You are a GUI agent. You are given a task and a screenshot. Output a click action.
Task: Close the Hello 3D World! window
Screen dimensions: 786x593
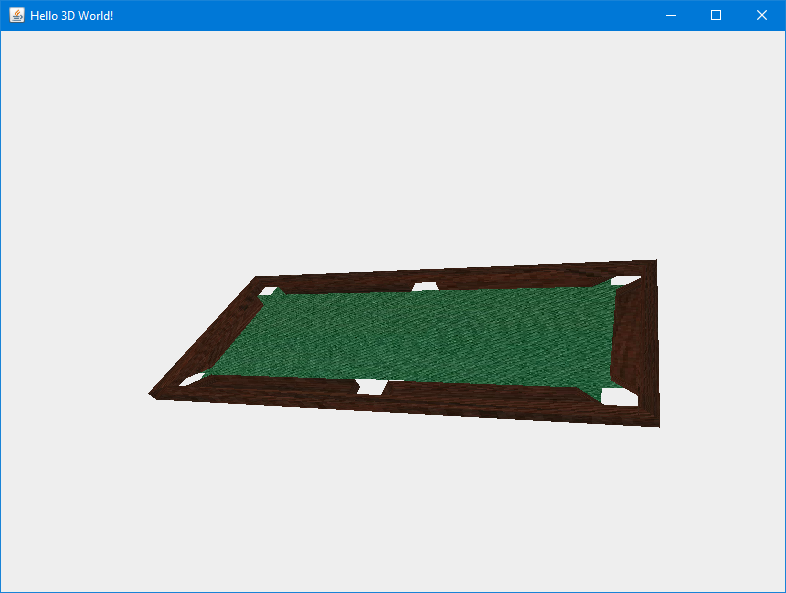pyautogui.click(x=761, y=15)
